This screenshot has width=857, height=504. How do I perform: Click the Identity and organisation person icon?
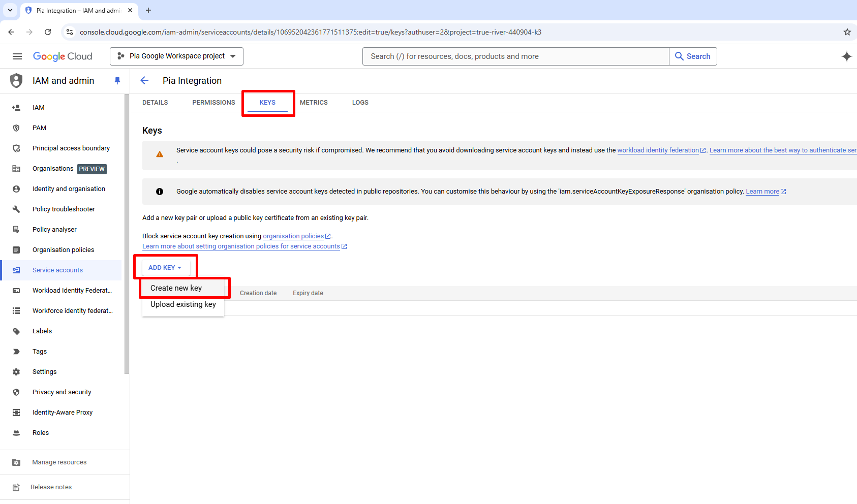coord(16,189)
